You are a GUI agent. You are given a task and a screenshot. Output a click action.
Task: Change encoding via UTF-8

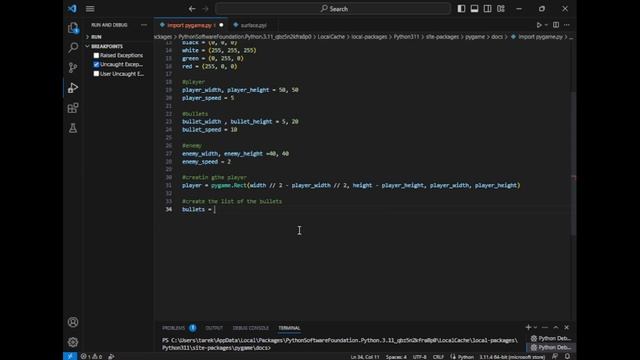click(420, 357)
